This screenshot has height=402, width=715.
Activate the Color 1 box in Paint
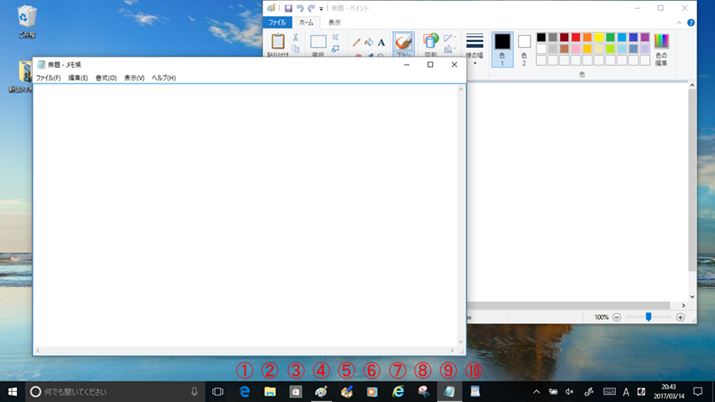(x=503, y=49)
